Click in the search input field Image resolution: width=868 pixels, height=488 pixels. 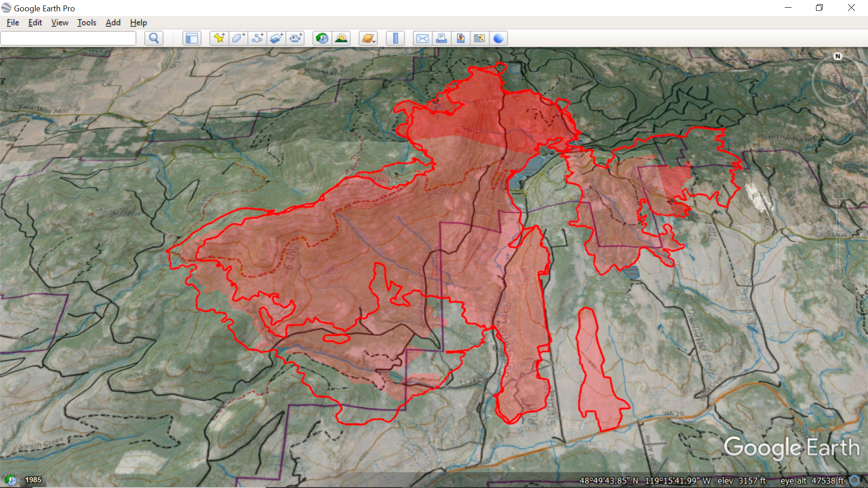pos(68,38)
